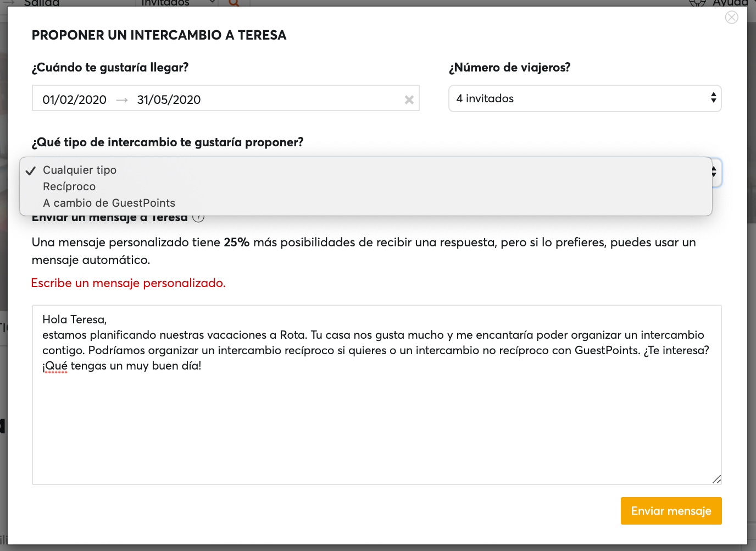The image size is (756, 551).
Task: Click the exchange type dropdown arrows
Action: click(714, 172)
